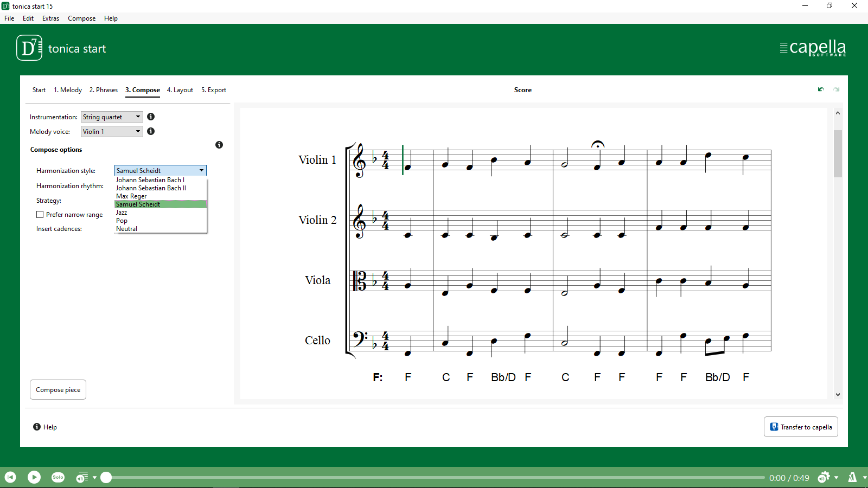
Task: Click the score scrollbar up arrow
Action: click(x=838, y=113)
